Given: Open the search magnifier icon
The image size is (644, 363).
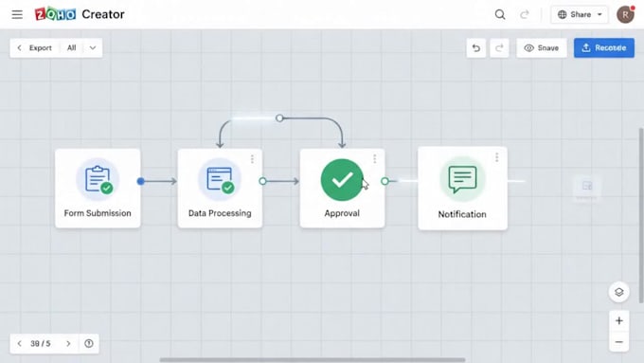Looking at the screenshot, I should tap(500, 15).
